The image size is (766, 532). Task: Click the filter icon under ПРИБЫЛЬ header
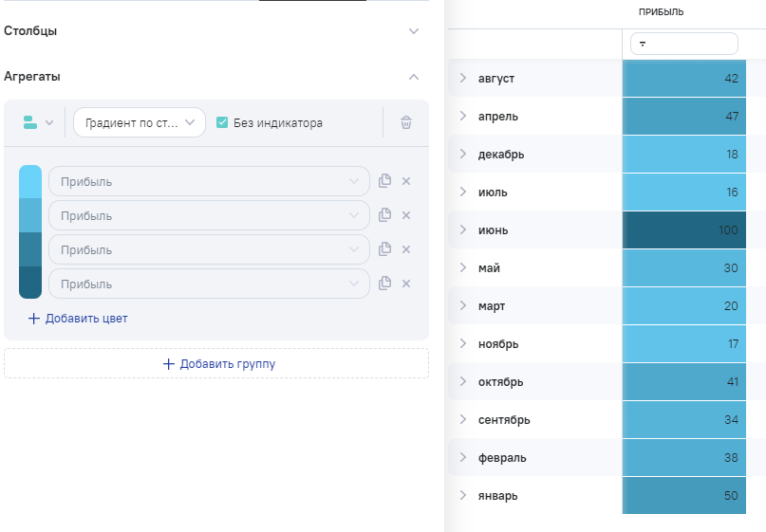tap(643, 44)
